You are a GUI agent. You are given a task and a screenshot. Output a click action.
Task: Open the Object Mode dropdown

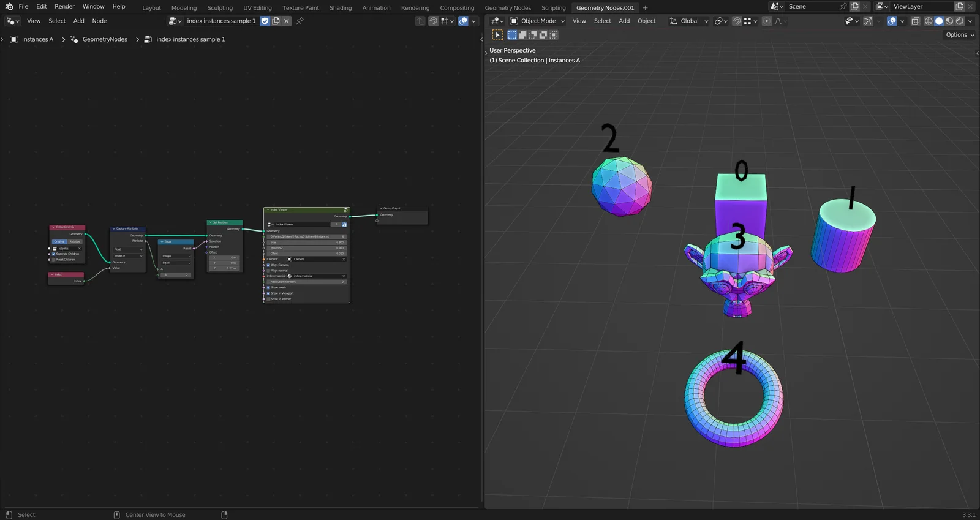click(x=538, y=21)
